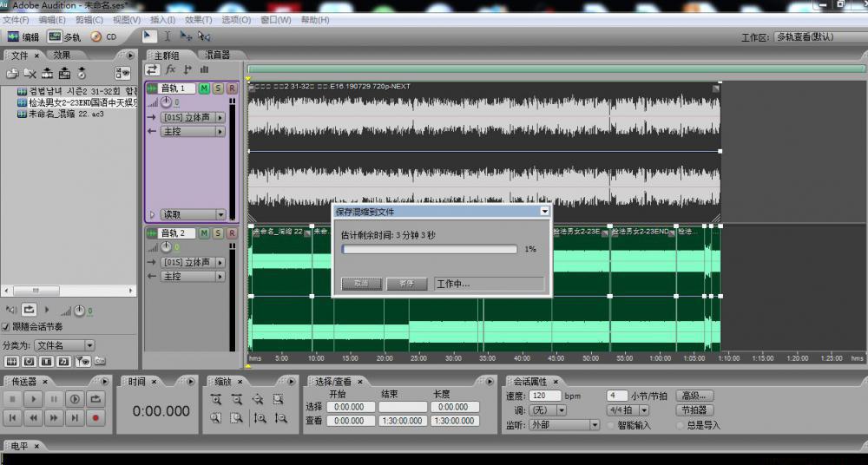Click the Zoom To Selection icon
The height and width of the screenshot is (465, 868).
pyautogui.click(x=279, y=399)
